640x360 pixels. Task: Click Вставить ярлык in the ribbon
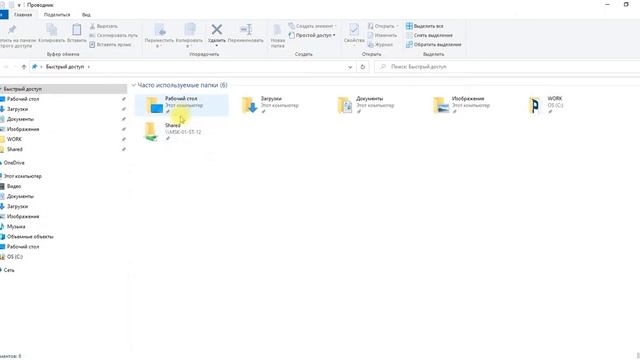point(110,44)
